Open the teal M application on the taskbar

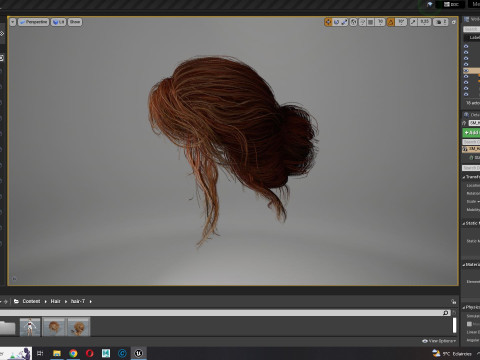(106, 353)
